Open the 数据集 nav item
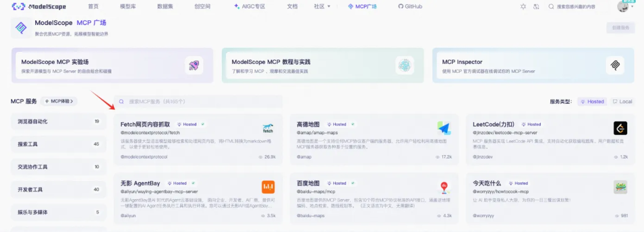This screenshot has height=232, width=644. tap(165, 7)
